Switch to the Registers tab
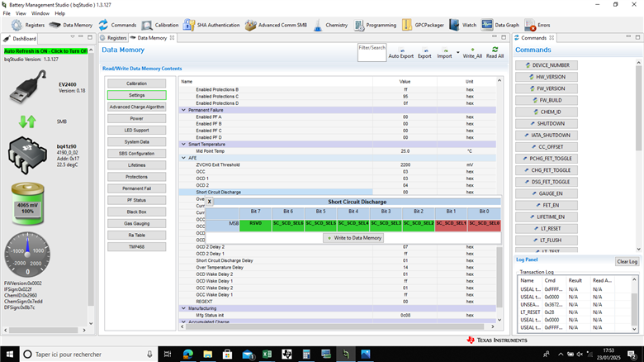644x362 pixels. tap(113, 38)
